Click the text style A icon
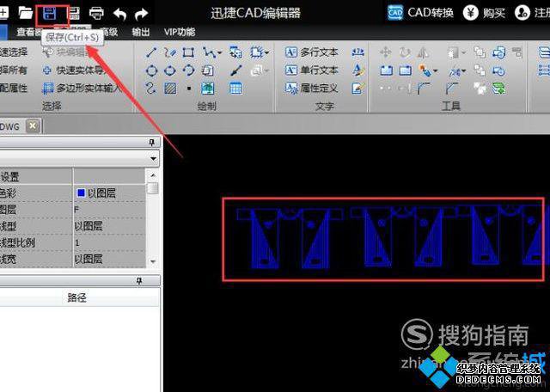 point(358,70)
